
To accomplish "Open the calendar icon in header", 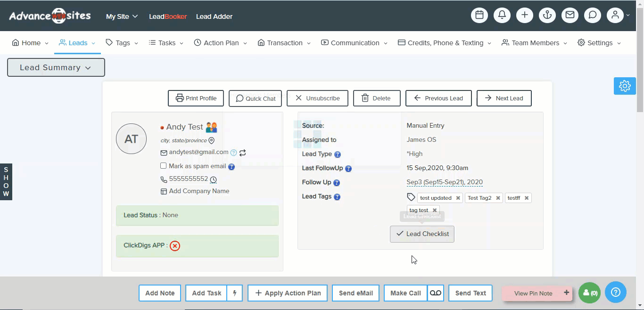I will click(x=479, y=16).
